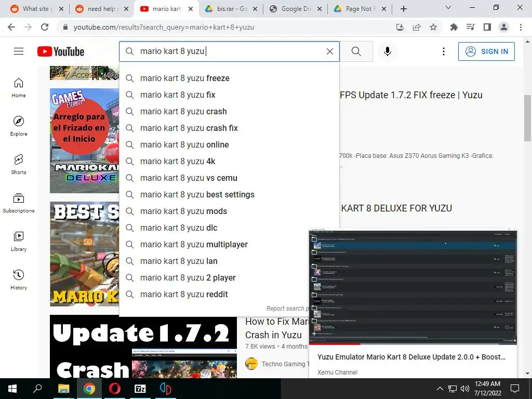This screenshot has height=399, width=532.
Task: Open Library in the YouTube sidebar
Action: click(19, 241)
